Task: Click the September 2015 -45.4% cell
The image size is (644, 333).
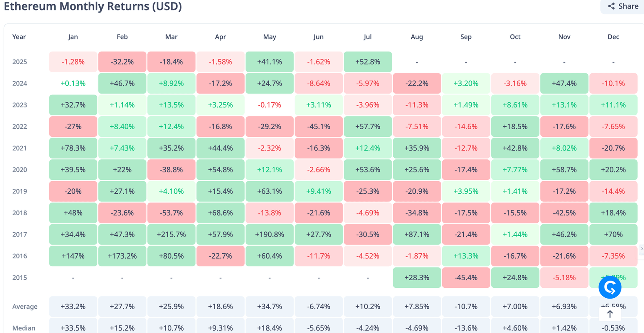Action: click(x=466, y=278)
